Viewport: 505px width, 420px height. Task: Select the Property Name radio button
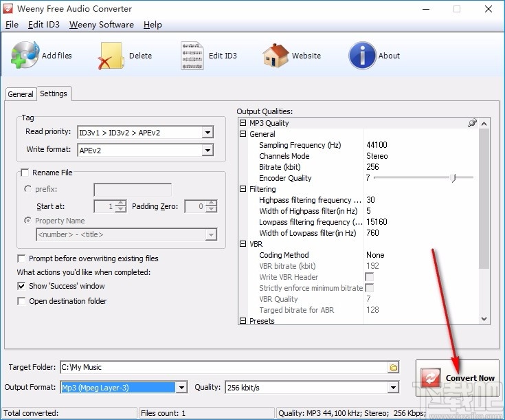[28, 221]
